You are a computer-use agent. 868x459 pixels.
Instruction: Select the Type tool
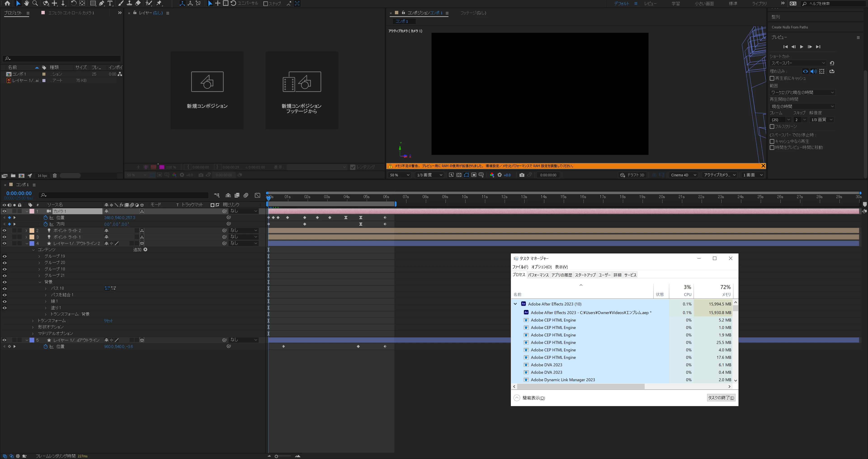click(110, 3)
